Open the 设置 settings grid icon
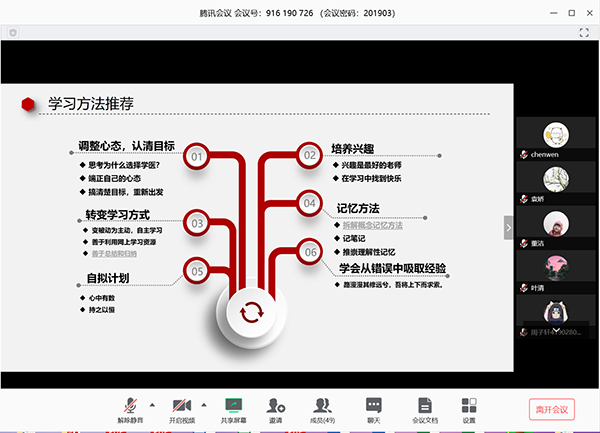 (469, 405)
